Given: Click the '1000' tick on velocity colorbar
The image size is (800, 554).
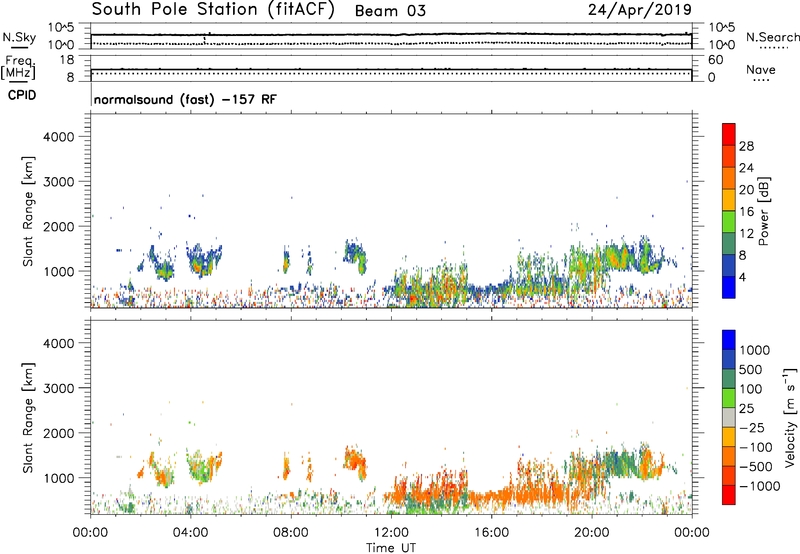Looking at the screenshot, I should (x=755, y=350).
